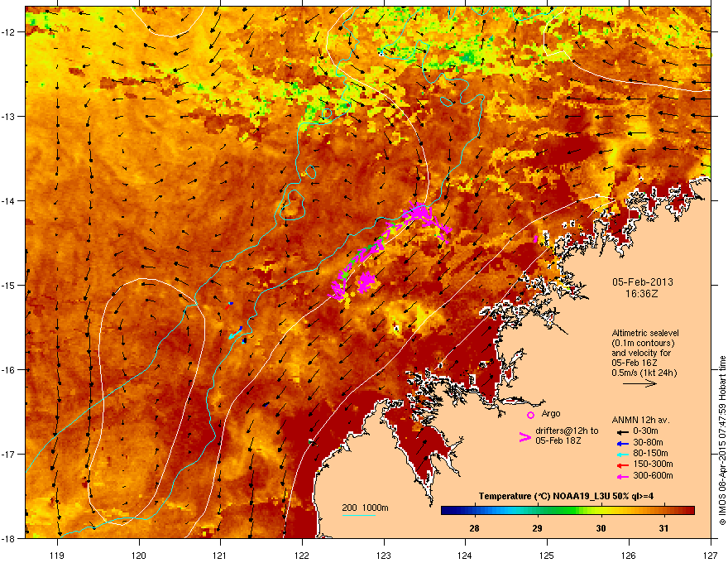Click the 05-Feb 18Z drifter end time text
Screen dimensions: 728x563
[x=558, y=440]
